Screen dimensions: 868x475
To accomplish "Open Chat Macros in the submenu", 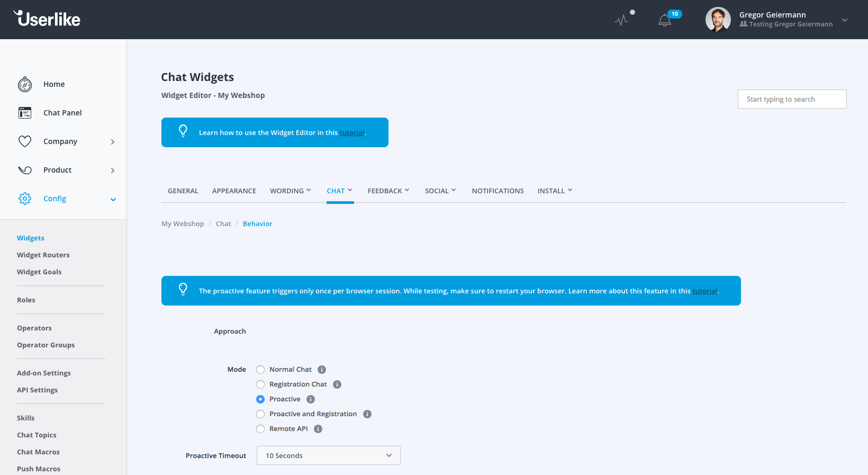I will [38, 452].
